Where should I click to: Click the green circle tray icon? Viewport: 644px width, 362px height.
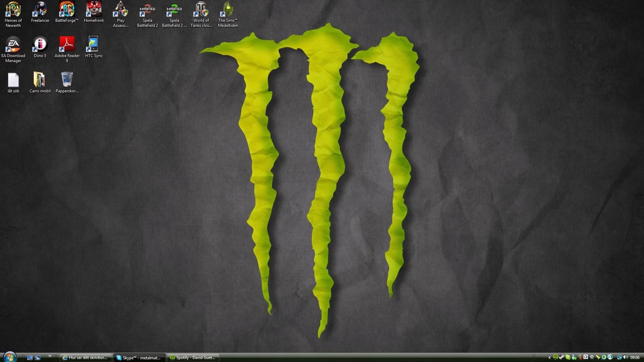(x=604, y=357)
